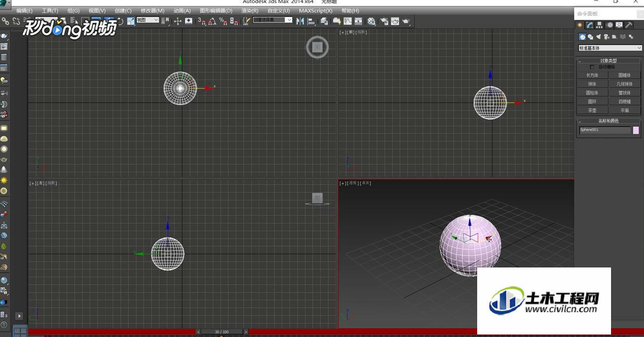Open the [+] menu of the 左 viewport
Screen dimensions: 644x337
click(32, 183)
